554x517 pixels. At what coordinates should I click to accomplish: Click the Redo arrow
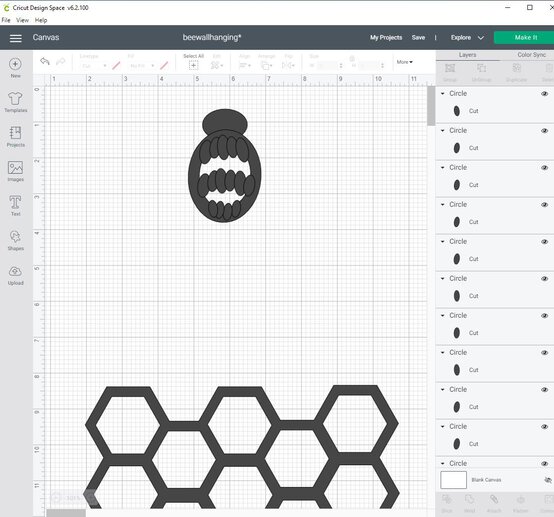click(60, 61)
